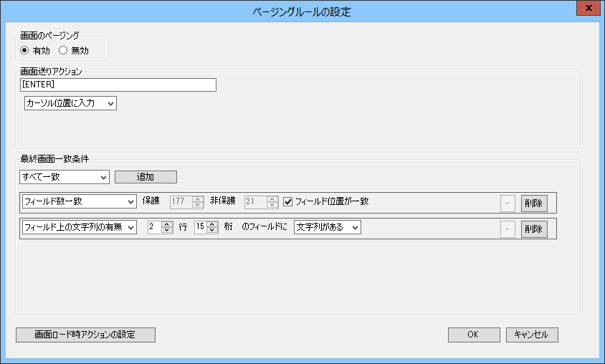Decrease the 桁 spinner value

point(212,230)
